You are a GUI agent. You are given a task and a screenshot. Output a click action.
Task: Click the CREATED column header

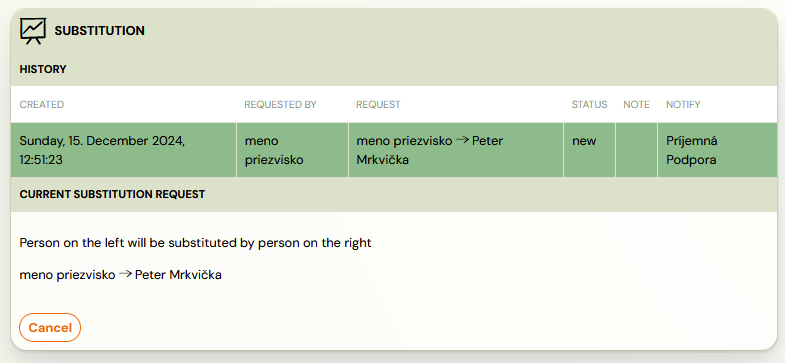tap(42, 105)
